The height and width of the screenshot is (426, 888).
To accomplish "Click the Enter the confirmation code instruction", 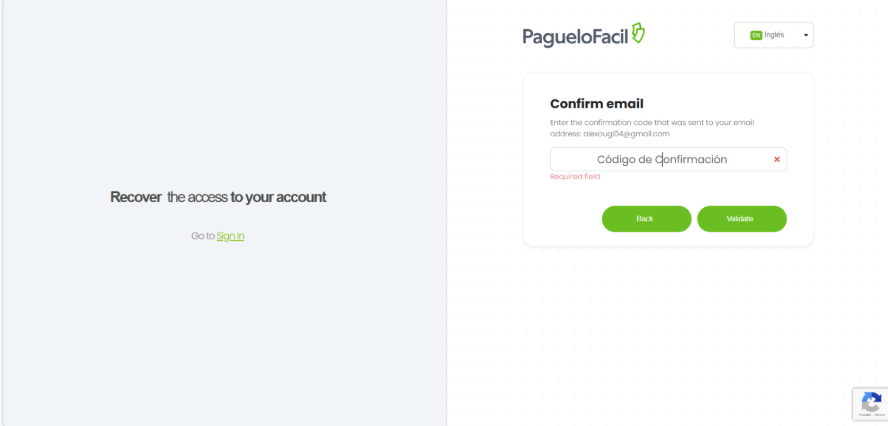I will [652, 123].
